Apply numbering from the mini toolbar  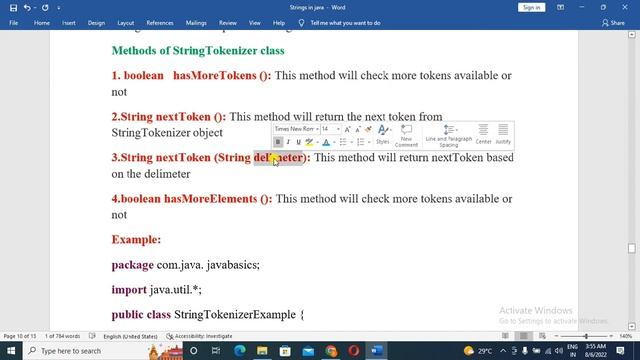pyautogui.click(x=360, y=142)
